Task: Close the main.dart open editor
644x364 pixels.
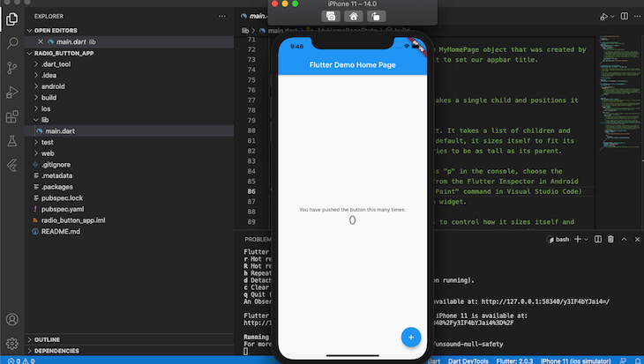Action: coord(41,41)
